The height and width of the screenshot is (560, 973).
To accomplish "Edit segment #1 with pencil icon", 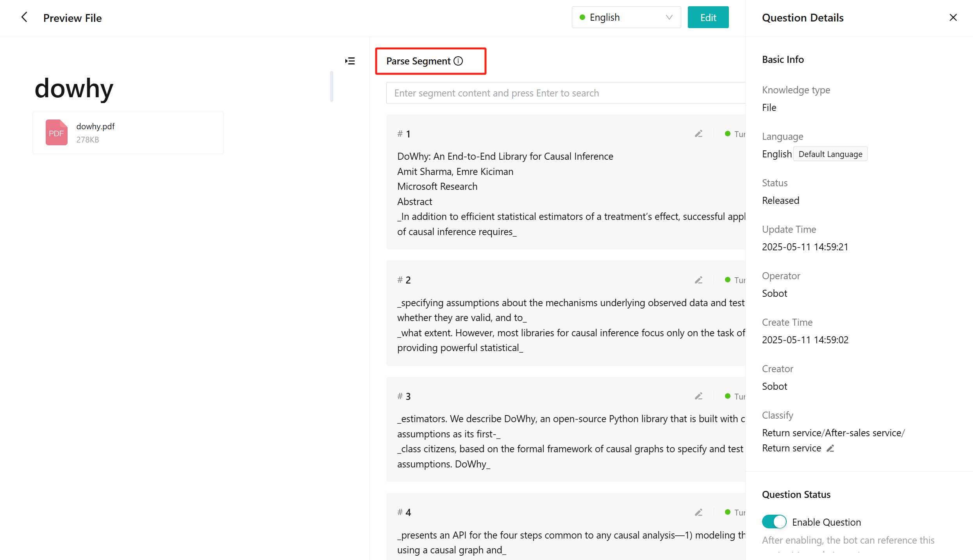I will click(x=699, y=134).
